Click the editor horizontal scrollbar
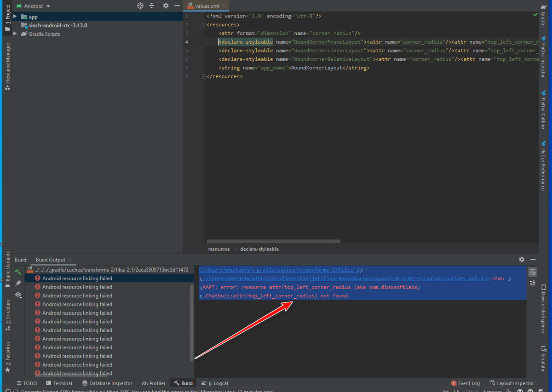Image resolution: width=552 pixels, height=392 pixels. coord(273,241)
